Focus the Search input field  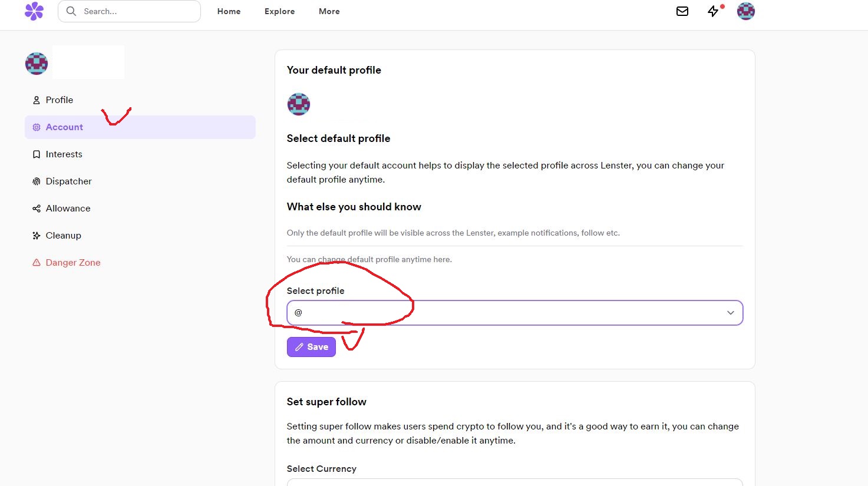pyautogui.click(x=129, y=11)
